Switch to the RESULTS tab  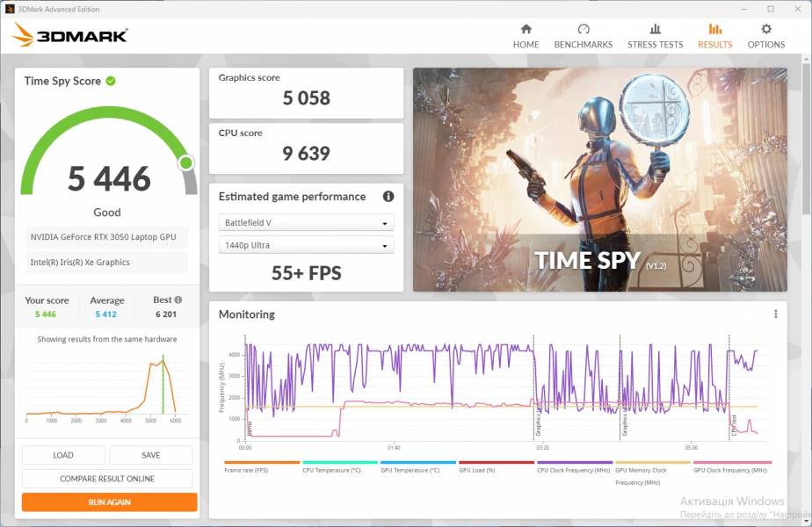click(x=715, y=36)
